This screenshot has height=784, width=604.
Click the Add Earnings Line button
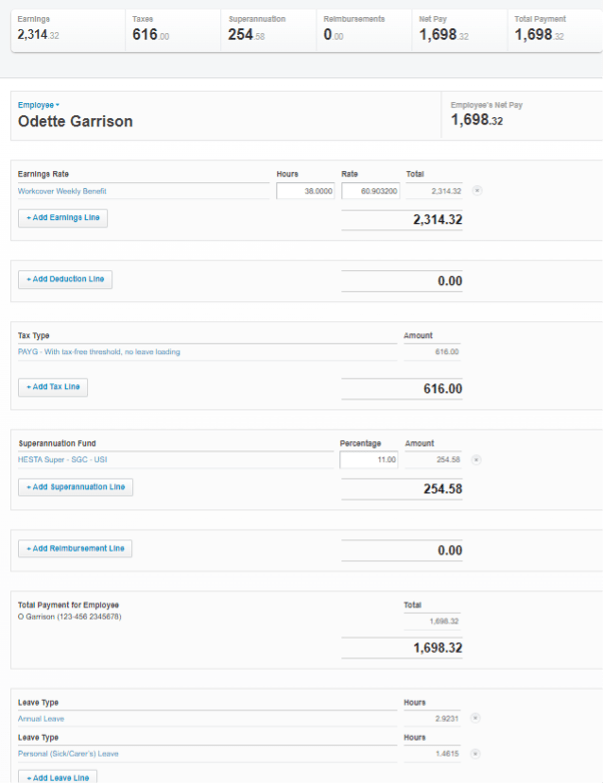63,218
